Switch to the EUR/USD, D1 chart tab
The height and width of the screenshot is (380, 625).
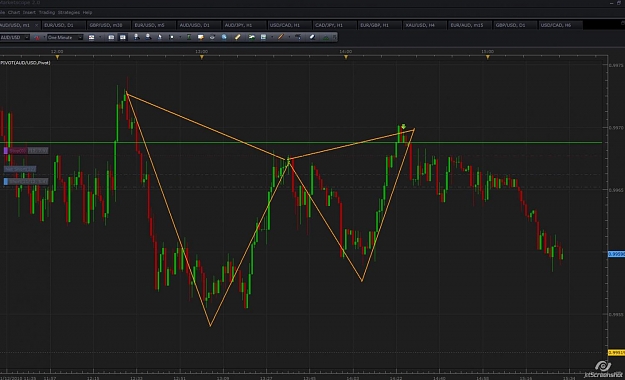click(x=63, y=25)
